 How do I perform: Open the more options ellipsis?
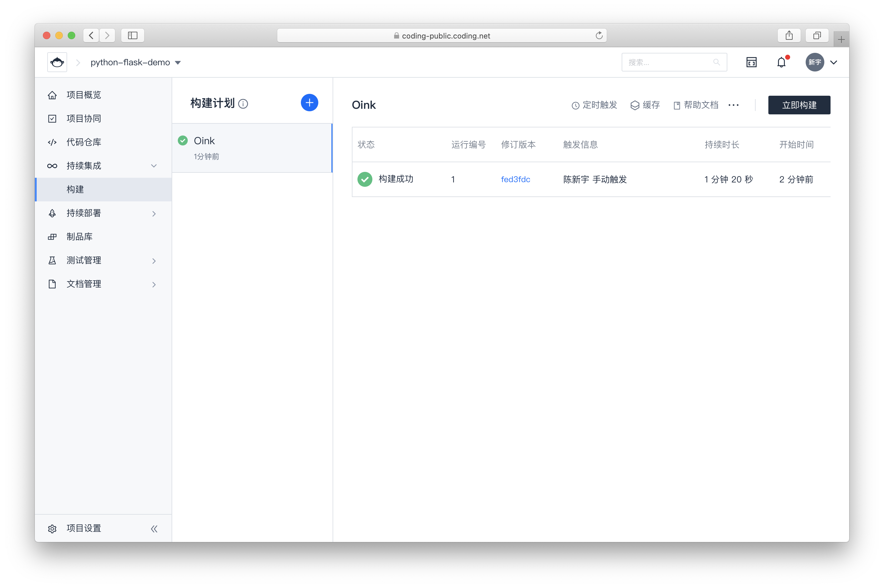[733, 105]
